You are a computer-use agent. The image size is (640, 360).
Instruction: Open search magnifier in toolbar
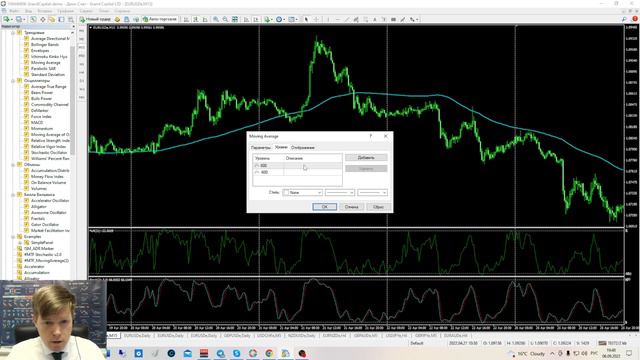[x=624, y=19]
